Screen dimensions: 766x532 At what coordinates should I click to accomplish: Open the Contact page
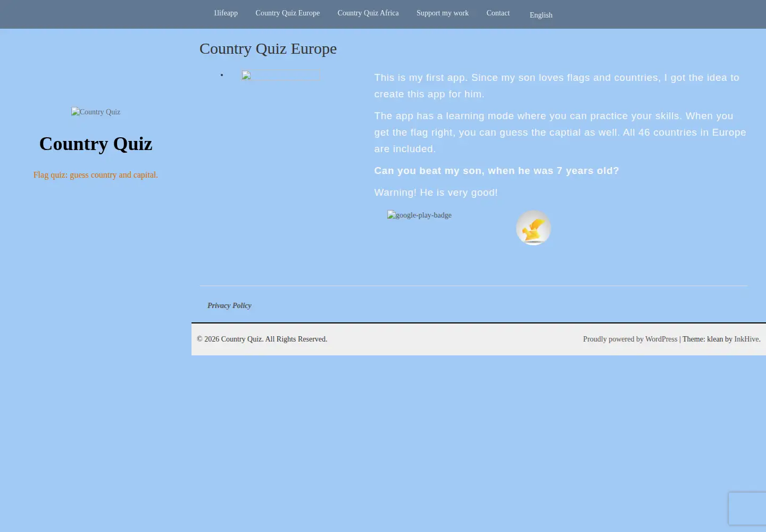[498, 13]
